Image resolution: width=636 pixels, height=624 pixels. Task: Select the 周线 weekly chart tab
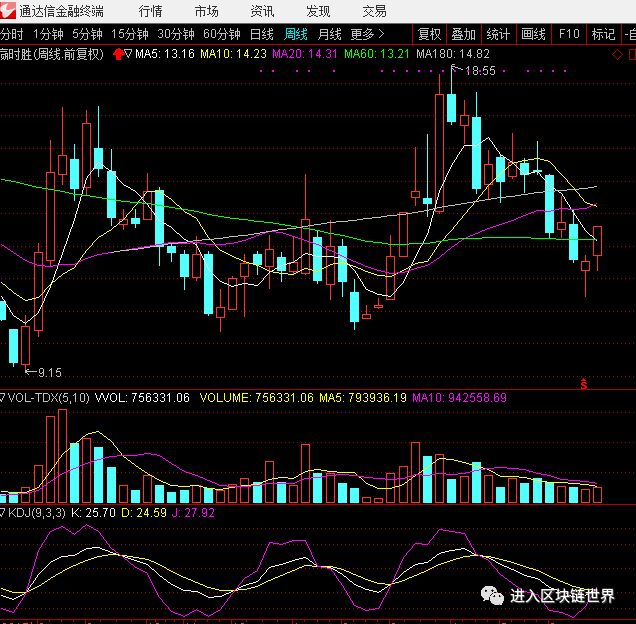(296, 34)
